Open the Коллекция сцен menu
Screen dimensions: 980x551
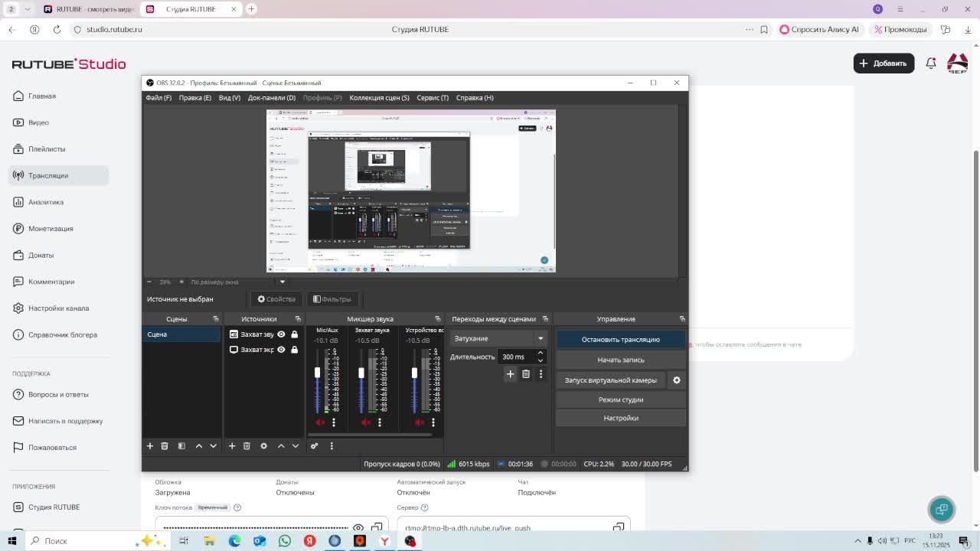(x=379, y=98)
